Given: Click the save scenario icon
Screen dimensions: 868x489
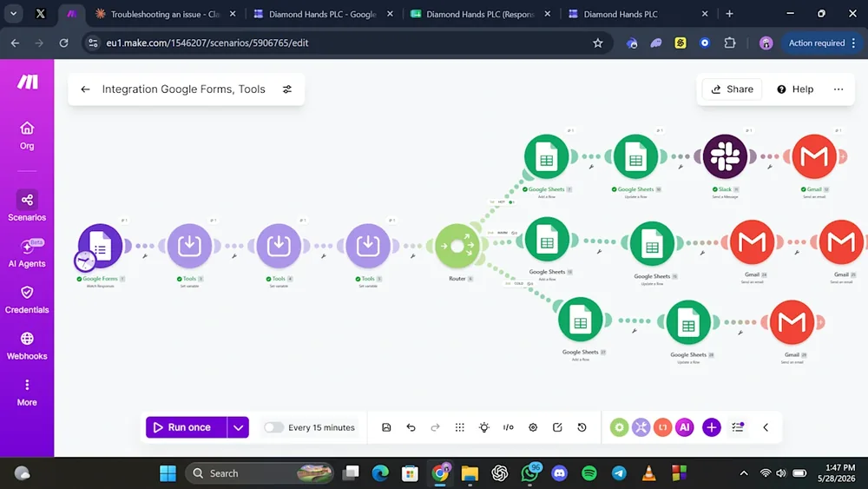Looking at the screenshot, I should click(386, 427).
